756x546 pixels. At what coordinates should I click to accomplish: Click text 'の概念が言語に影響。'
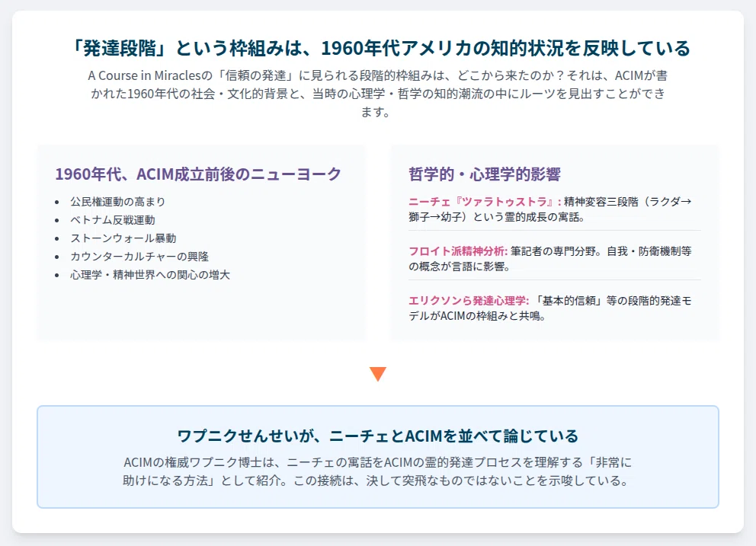459,267
